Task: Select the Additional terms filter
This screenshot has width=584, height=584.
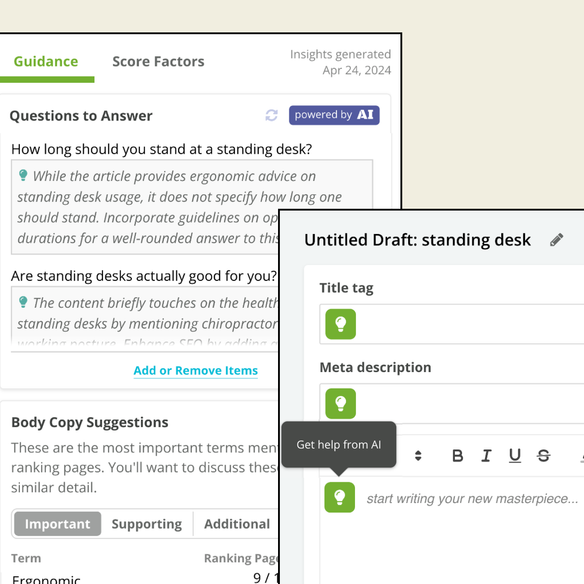Action: point(237,524)
